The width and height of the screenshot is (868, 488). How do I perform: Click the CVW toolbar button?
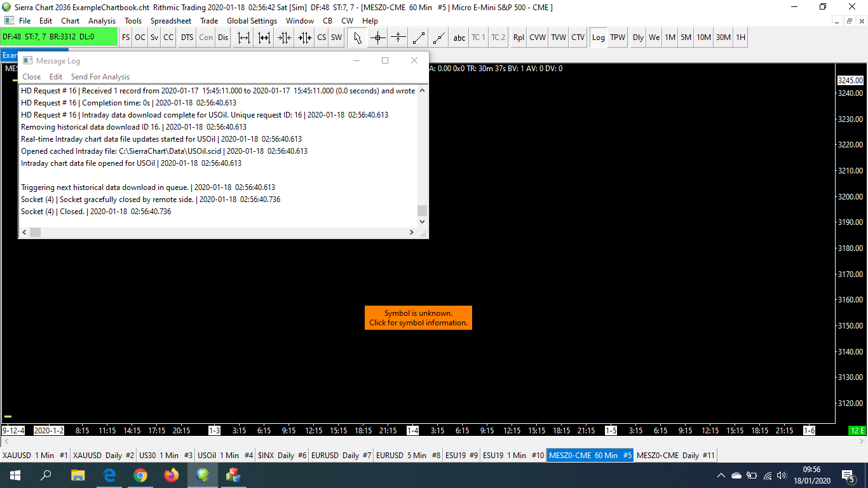(x=538, y=37)
